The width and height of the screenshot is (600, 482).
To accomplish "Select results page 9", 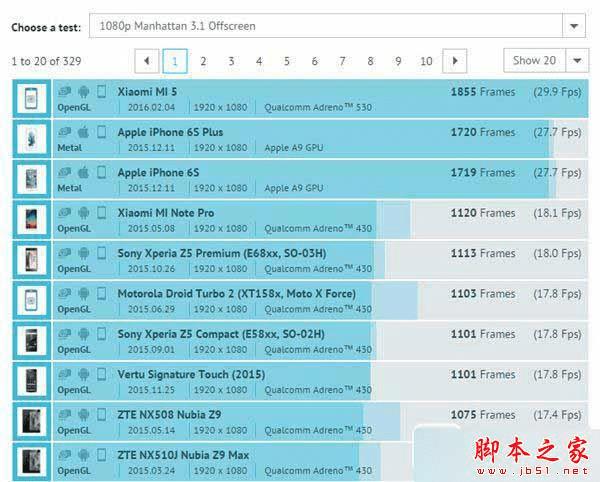I will point(398,61).
